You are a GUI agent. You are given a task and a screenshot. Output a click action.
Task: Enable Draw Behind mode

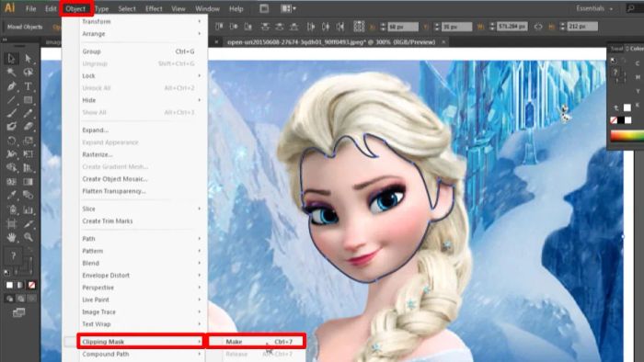coord(20,299)
